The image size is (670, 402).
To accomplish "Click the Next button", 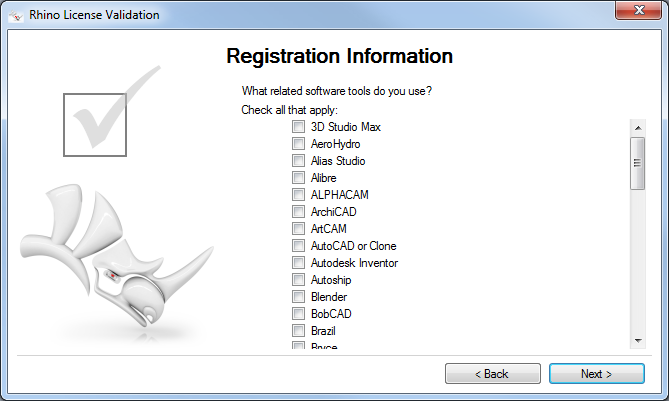I will click(597, 374).
